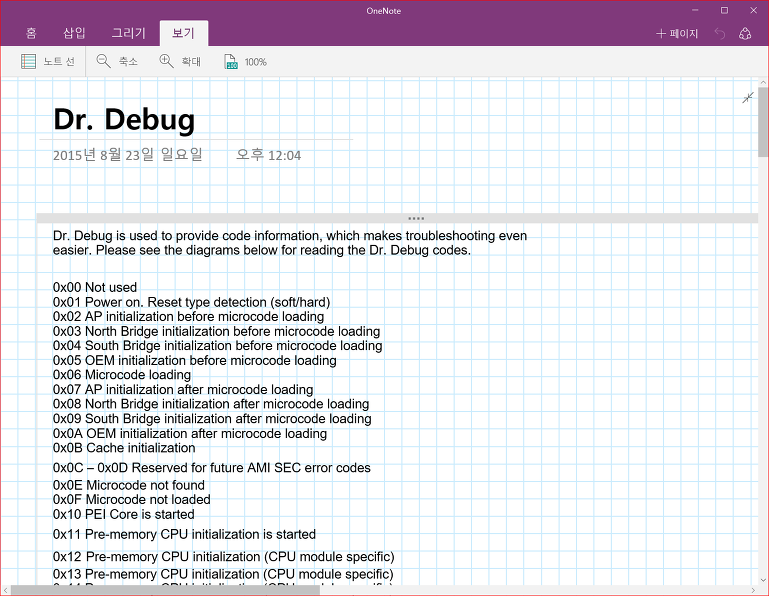This screenshot has height=596, width=769.
Task: Select the 그리기 tab
Action: coord(128,33)
